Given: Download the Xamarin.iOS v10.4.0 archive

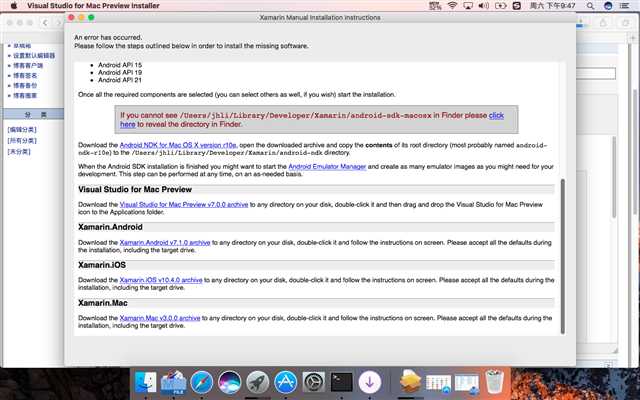Looking at the screenshot, I should click(x=161, y=280).
